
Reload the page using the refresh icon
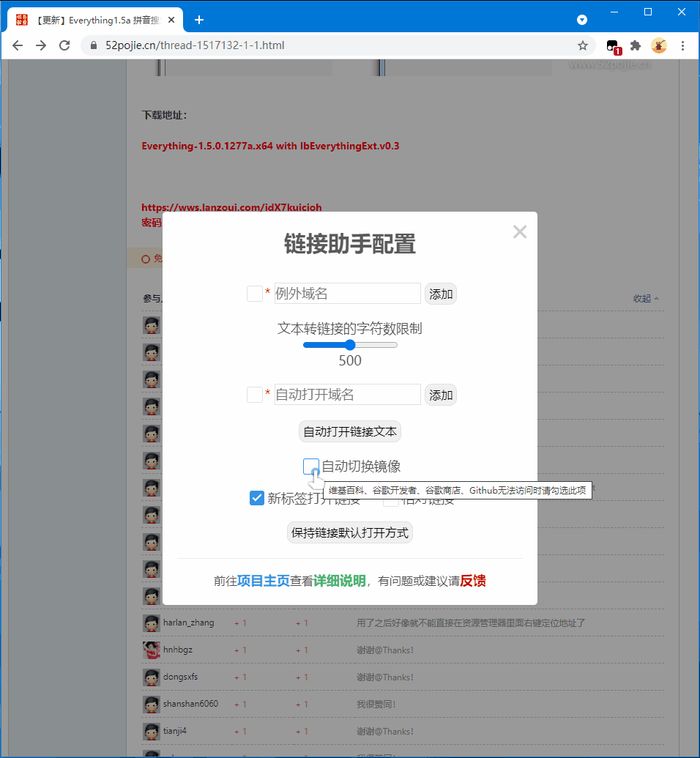(64, 45)
